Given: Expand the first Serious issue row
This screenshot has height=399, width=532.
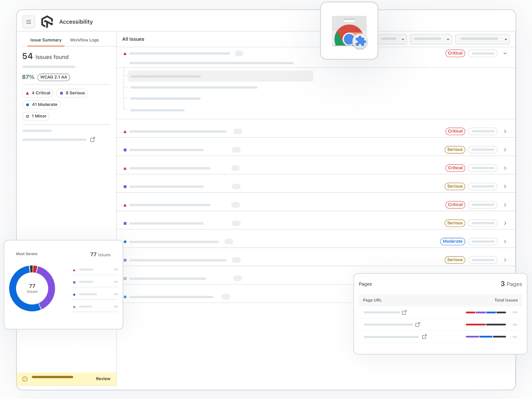Looking at the screenshot, I should (505, 149).
